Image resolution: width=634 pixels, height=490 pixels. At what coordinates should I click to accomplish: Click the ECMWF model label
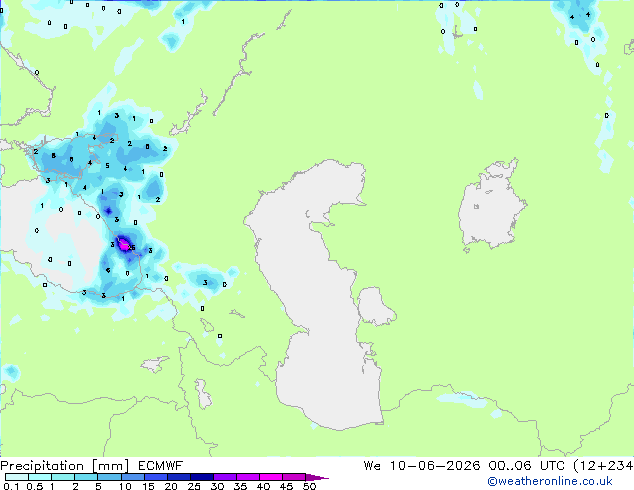(161, 466)
